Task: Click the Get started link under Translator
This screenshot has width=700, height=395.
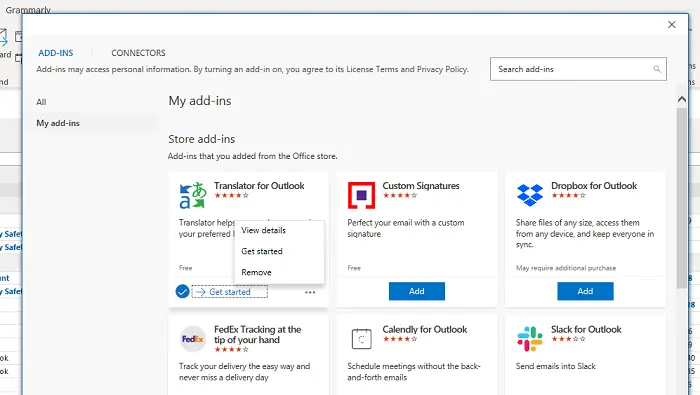Action: tap(229, 292)
